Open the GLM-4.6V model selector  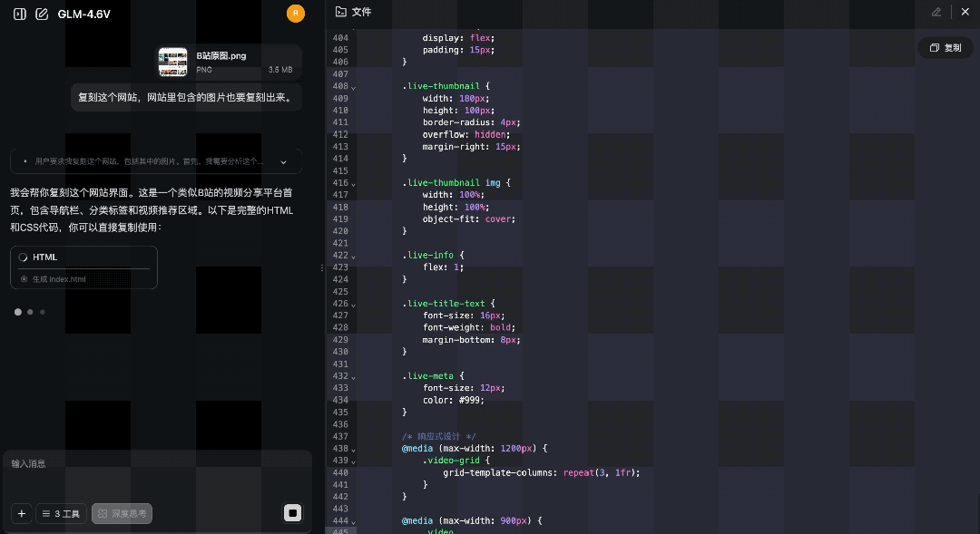coord(83,14)
